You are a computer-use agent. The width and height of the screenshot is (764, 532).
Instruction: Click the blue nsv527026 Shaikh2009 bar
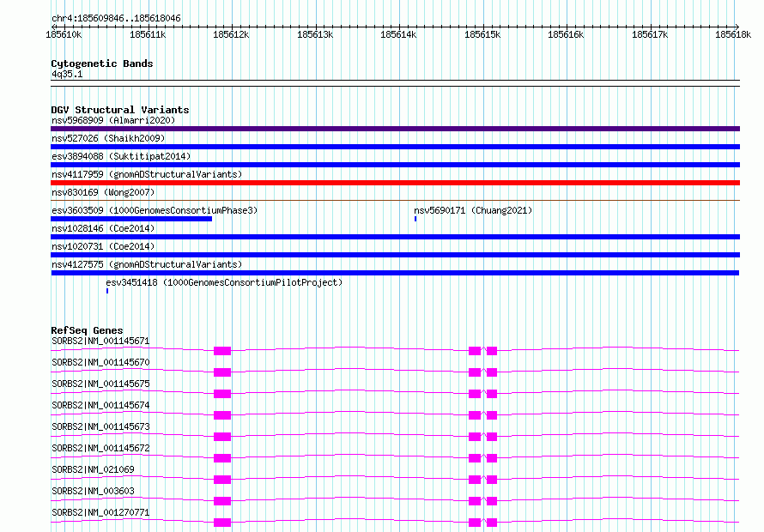coord(395,147)
